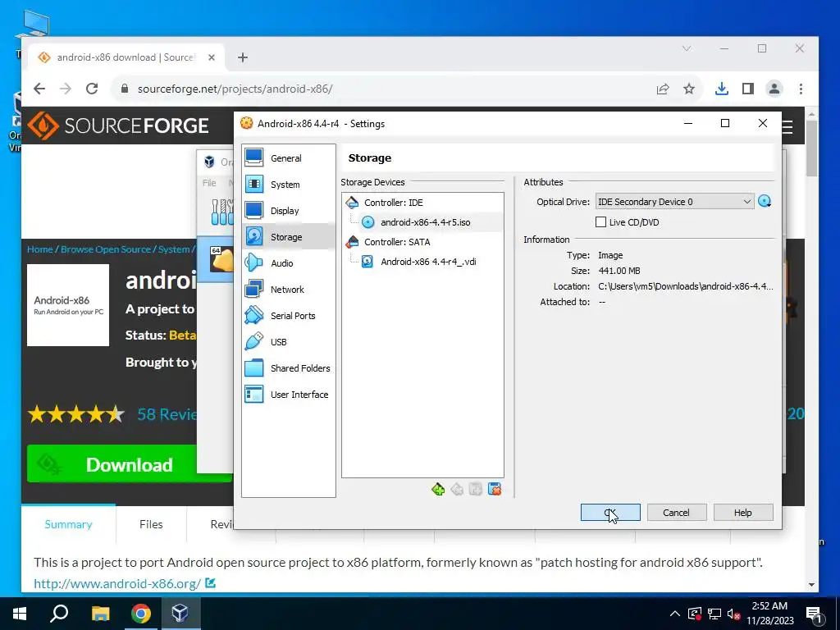Select the android-x86 download tab
Image resolution: width=840 pixels, height=630 pixels.
point(126,57)
